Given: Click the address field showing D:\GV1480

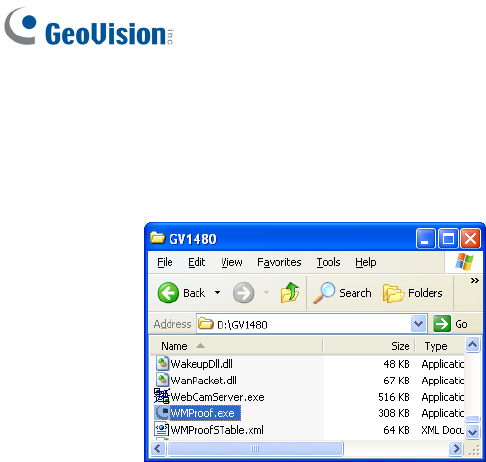Looking at the screenshot, I should click(x=303, y=324).
